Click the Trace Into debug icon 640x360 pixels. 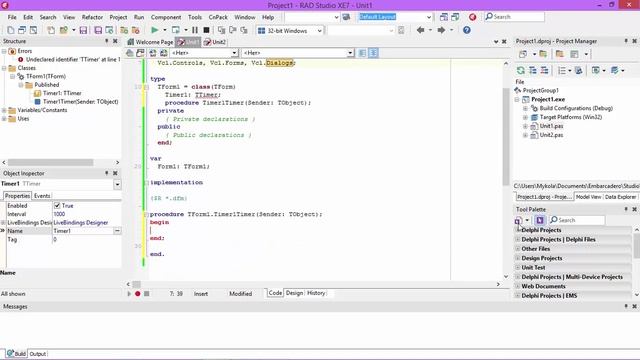(x=222, y=30)
